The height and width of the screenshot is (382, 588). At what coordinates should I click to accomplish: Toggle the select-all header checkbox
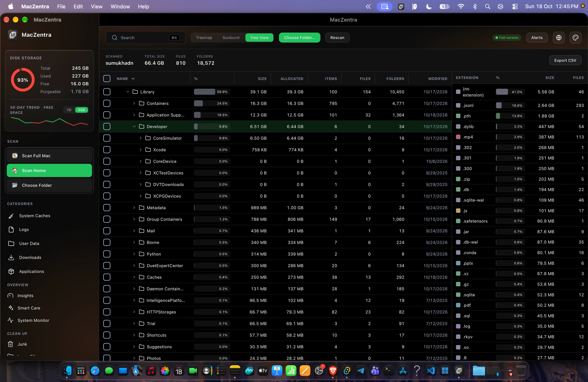pyautogui.click(x=107, y=79)
